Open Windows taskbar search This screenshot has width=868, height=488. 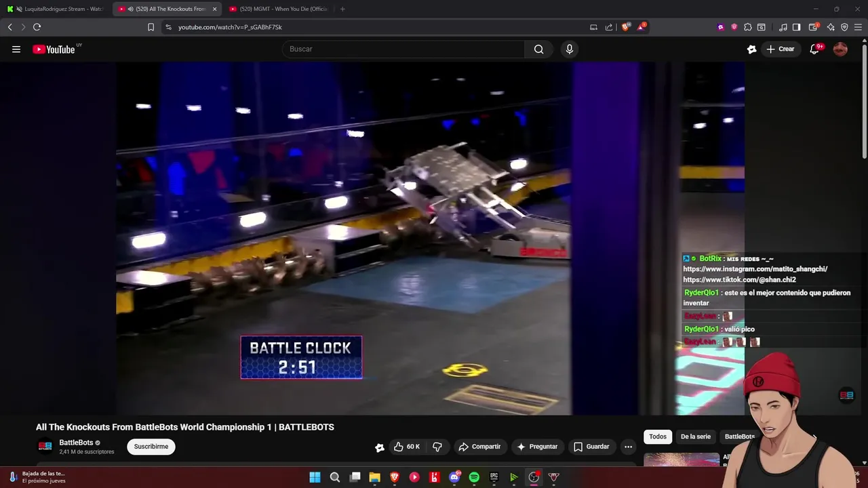click(x=335, y=477)
